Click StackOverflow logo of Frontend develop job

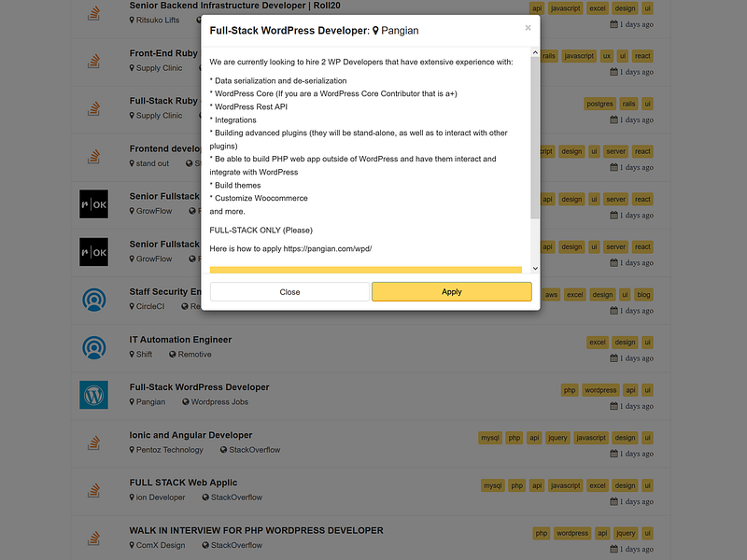(94, 157)
